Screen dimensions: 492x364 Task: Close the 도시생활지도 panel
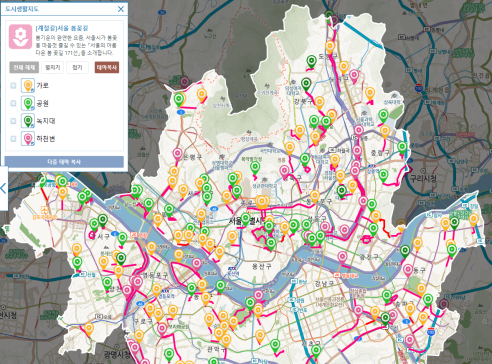point(121,9)
